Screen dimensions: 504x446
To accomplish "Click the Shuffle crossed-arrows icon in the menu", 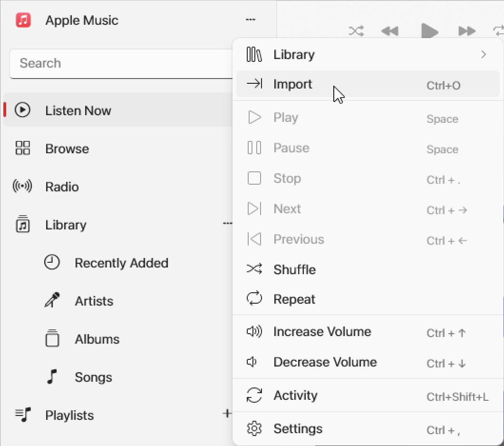I will pos(254,268).
